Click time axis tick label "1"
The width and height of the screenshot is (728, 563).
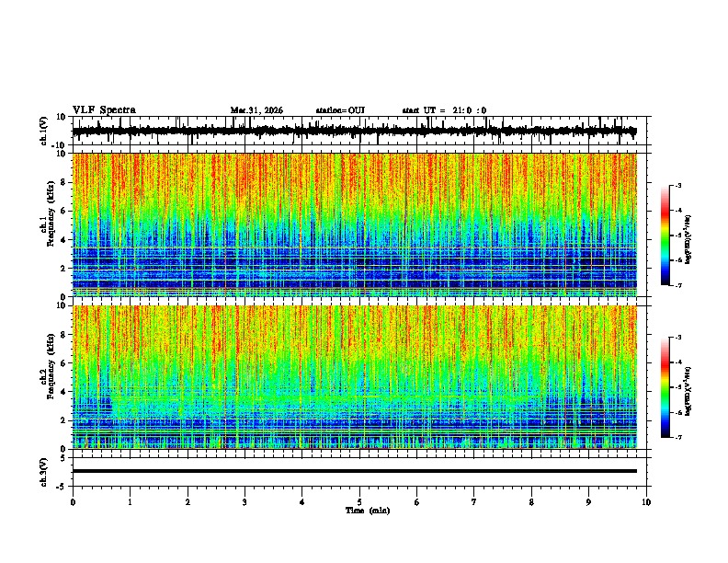click(x=130, y=502)
